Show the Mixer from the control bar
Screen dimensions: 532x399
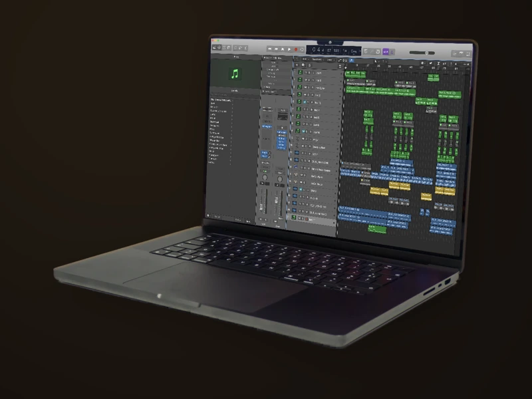(240, 48)
